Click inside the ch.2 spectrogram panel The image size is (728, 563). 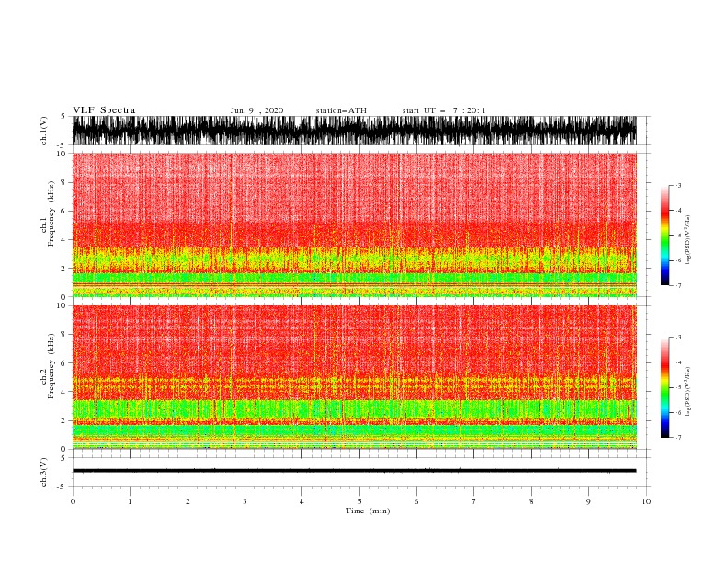click(x=355, y=377)
